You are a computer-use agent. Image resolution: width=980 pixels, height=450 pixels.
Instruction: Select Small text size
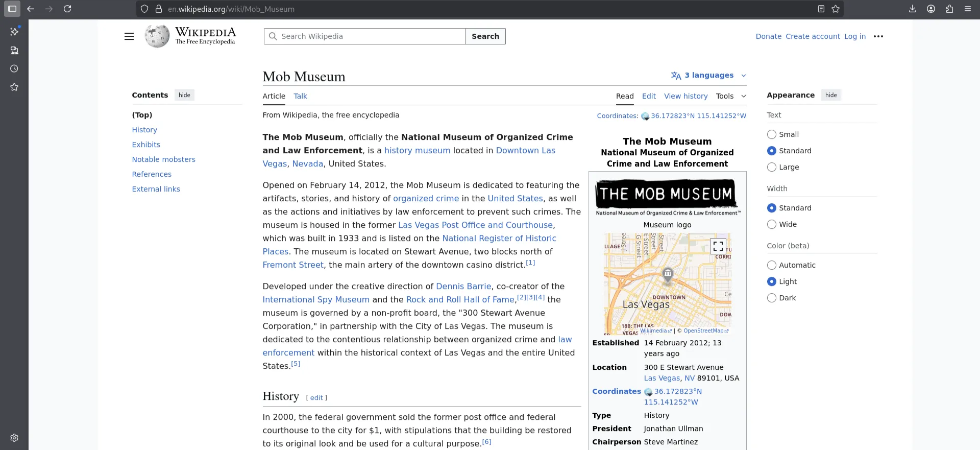[772, 134]
